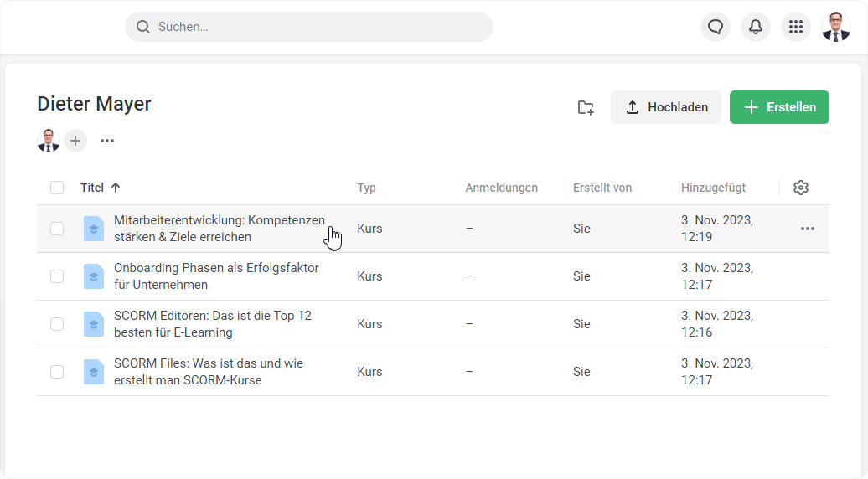
Task: Click the profile avatar in top bar
Action: tap(835, 27)
